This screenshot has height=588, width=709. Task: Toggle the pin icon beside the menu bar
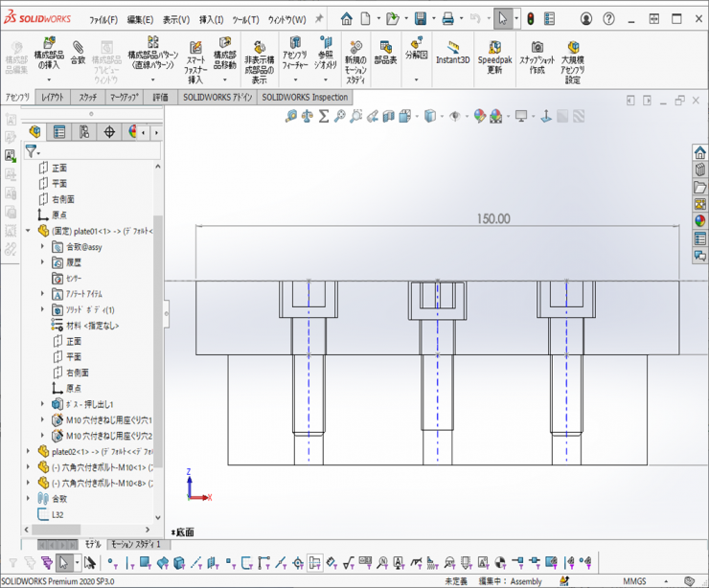[319, 18]
